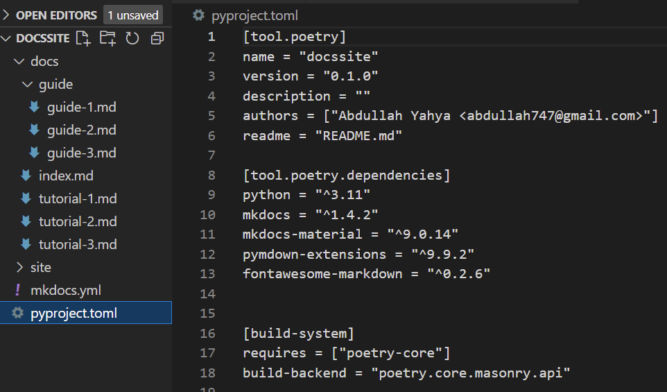
Task: Click the markdown icon beside tutorial-1.md
Action: point(26,199)
